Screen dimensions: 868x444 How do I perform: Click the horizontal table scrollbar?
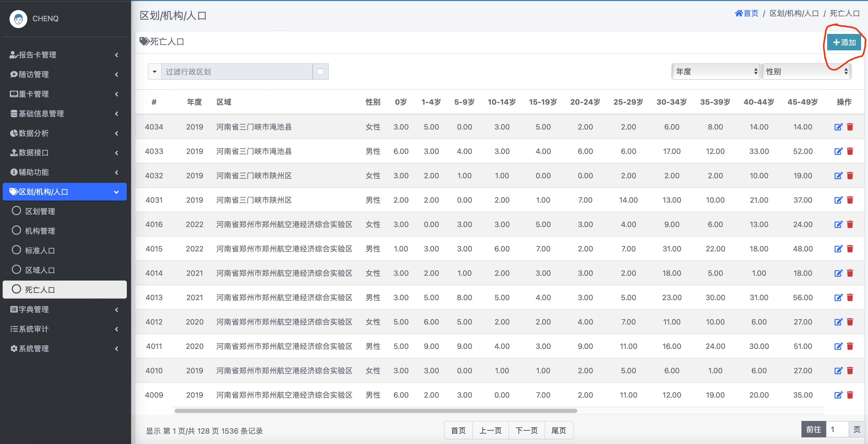coord(375,411)
